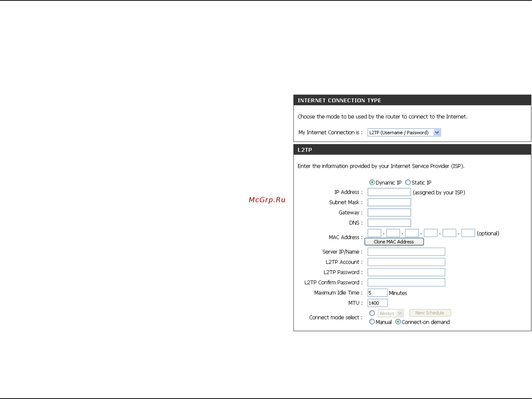Click the INTERNET CONNECTION TYPE header text
The image size is (532, 399).
coord(339,100)
